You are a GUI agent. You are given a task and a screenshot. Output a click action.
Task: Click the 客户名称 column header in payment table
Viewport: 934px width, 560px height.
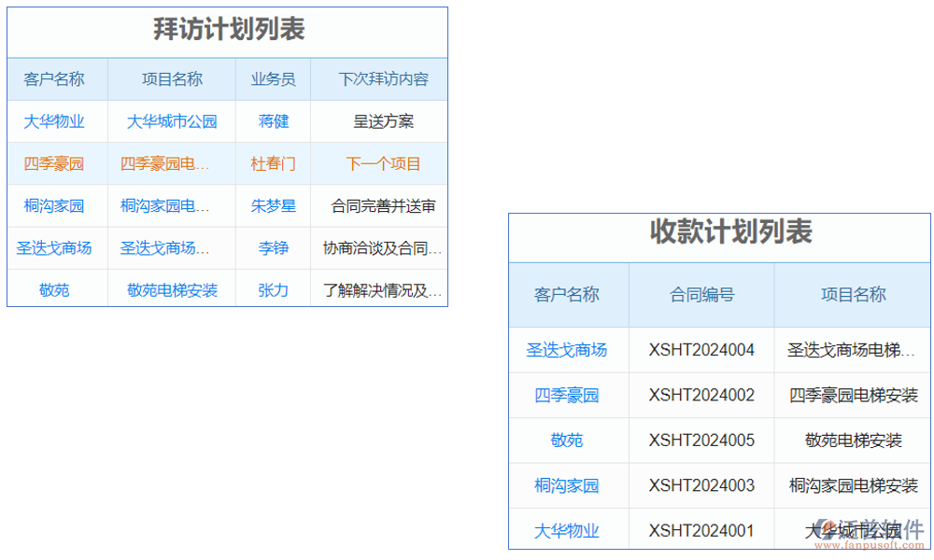coord(568,294)
